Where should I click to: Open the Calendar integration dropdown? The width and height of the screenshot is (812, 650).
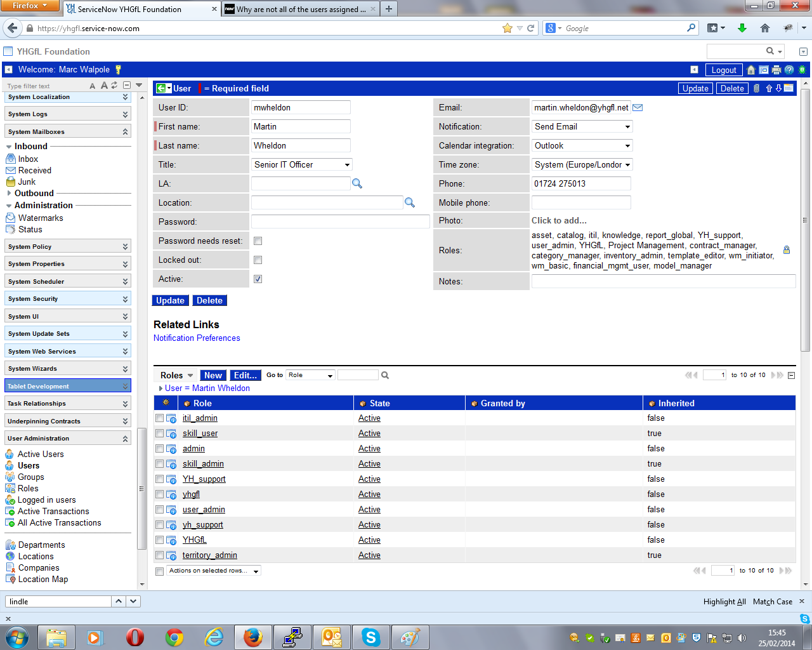click(582, 145)
